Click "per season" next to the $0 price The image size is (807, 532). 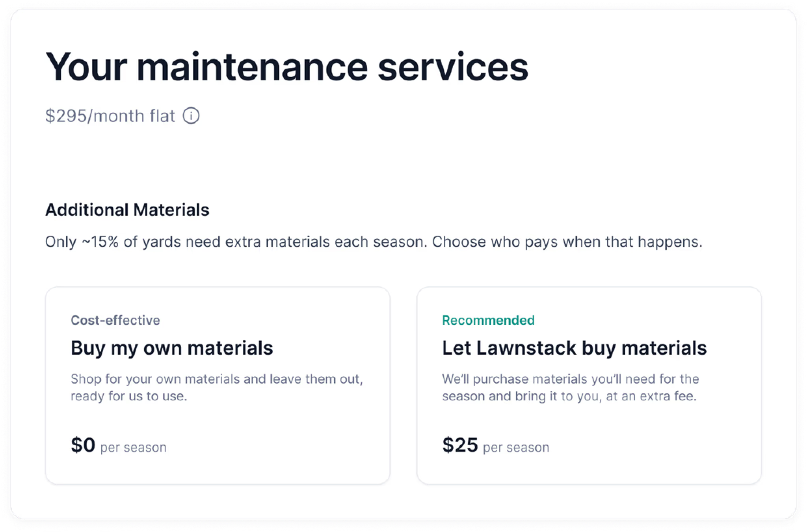coord(133,447)
